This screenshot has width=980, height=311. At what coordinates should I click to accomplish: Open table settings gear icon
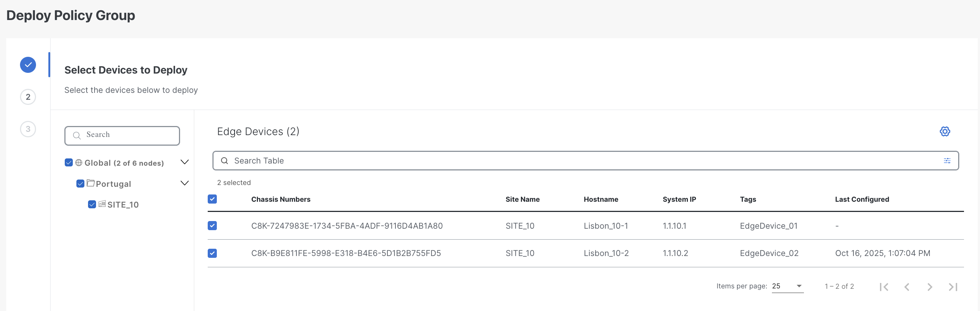point(945,131)
